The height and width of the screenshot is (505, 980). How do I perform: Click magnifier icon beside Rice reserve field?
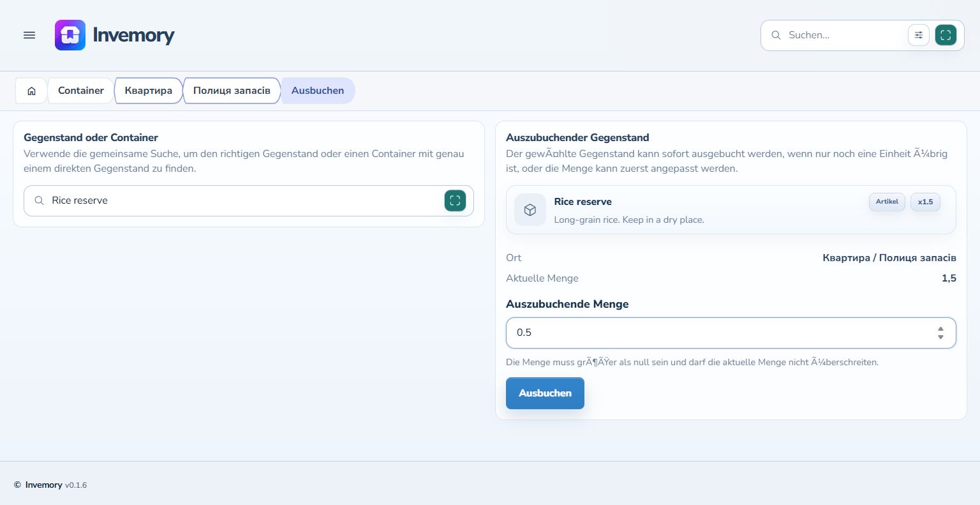click(39, 200)
